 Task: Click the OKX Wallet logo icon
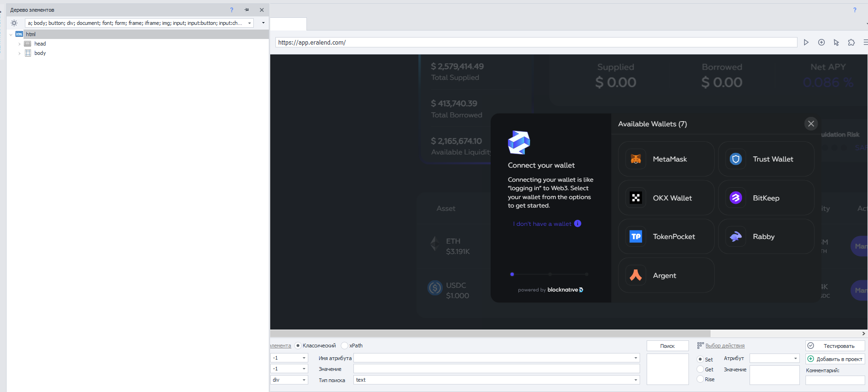point(636,198)
